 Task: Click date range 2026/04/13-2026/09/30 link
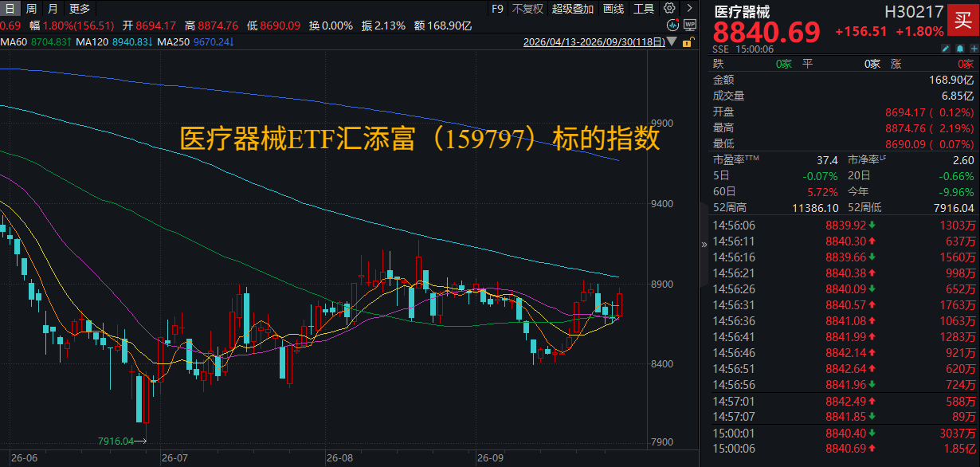594,41
